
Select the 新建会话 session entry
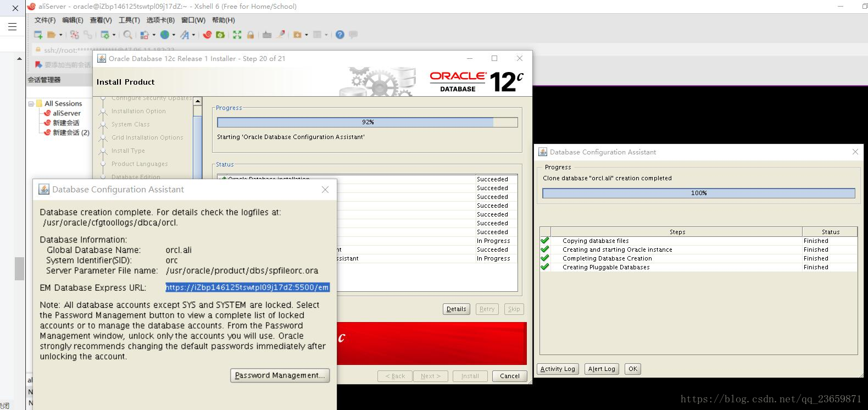click(x=66, y=123)
